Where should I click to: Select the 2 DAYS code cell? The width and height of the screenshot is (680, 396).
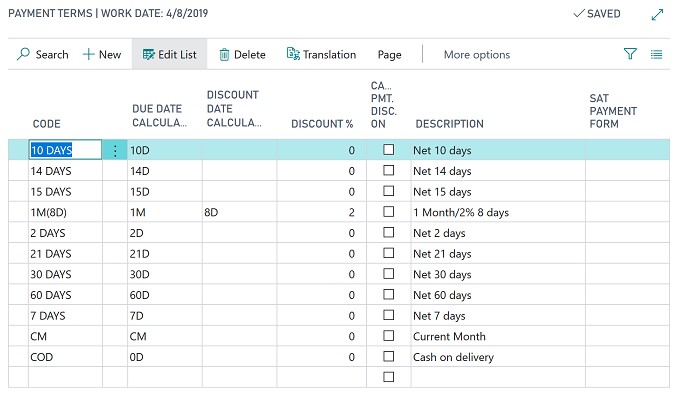[65, 233]
